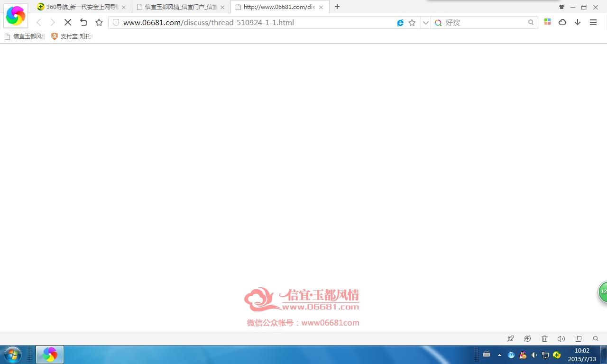Click the 好搜 search engine logo
The height and width of the screenshot is (364, 607).
(x=438, y=22)
